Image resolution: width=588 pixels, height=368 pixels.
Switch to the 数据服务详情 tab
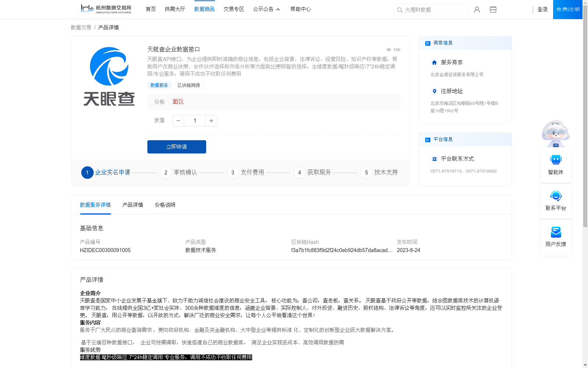(95, 205)
